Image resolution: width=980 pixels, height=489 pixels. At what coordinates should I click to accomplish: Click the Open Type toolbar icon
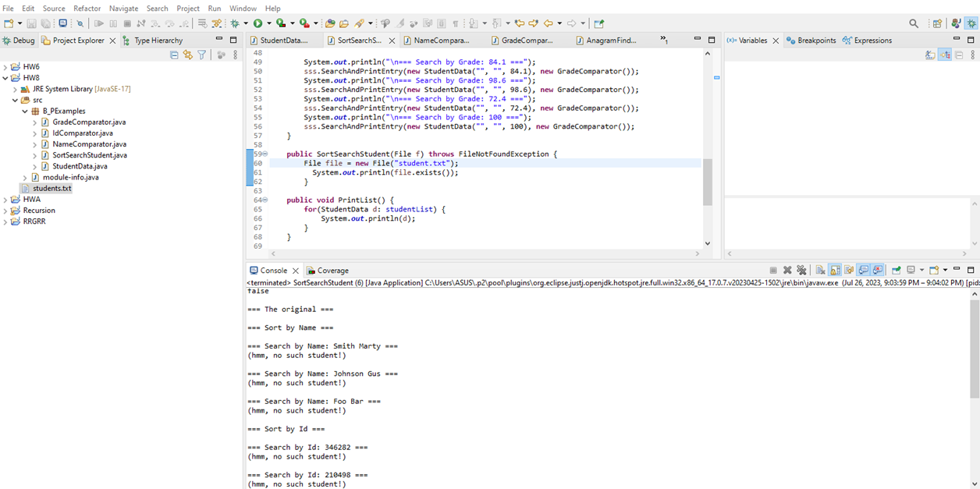point(330,23)
